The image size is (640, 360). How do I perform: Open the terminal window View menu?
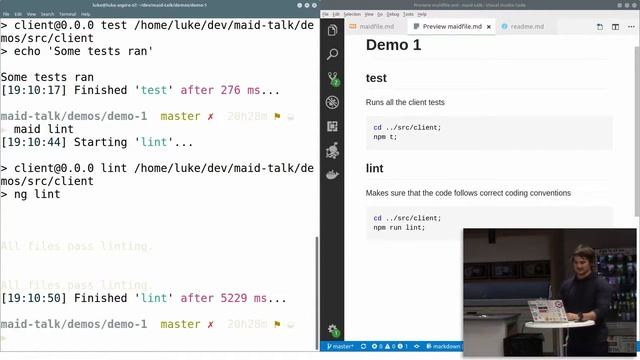point(31,14)
